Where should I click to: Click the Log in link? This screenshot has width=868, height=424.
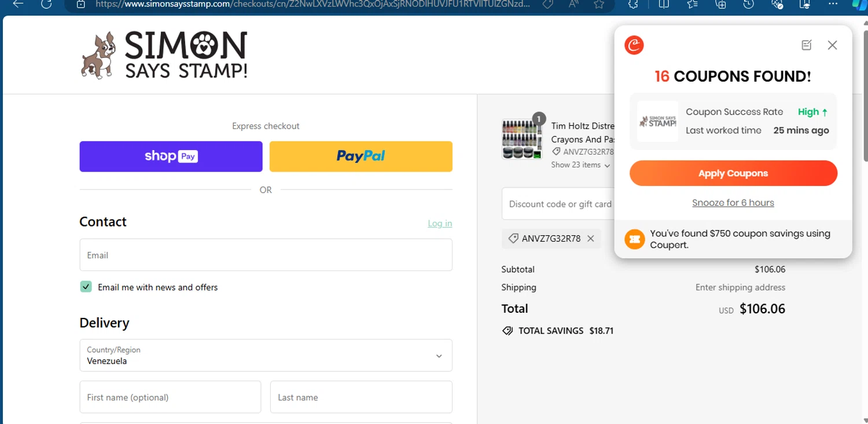[440, 224]
